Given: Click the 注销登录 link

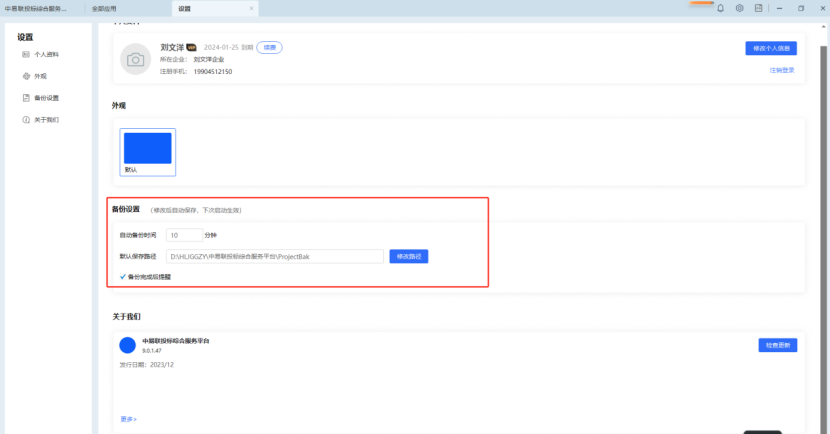Looking at the screenshot, I should [x=782, y=70].
